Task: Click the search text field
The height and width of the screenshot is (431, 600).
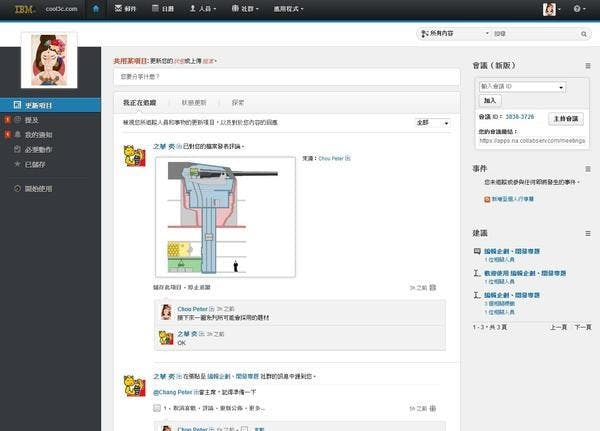Action: pyautogui.click(x=536, y=34)
